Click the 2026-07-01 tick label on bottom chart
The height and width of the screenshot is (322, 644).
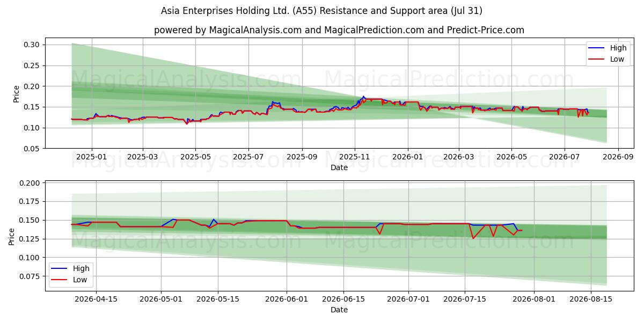point(408,299)
